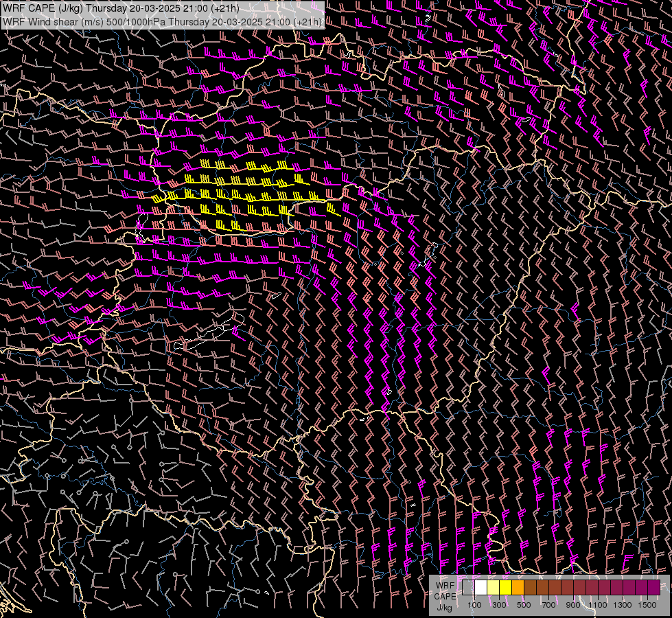Image resolution: width=672 pixels, height=618 pixels.
Task: Click legend value 1100
Action: click(597, 605)
